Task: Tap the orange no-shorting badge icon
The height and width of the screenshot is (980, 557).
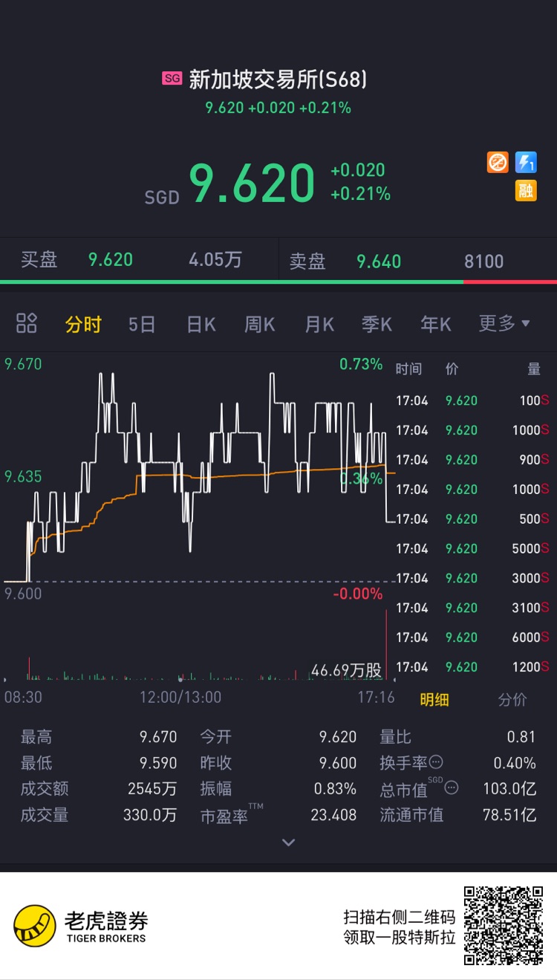Action: [x=498, y=162]
